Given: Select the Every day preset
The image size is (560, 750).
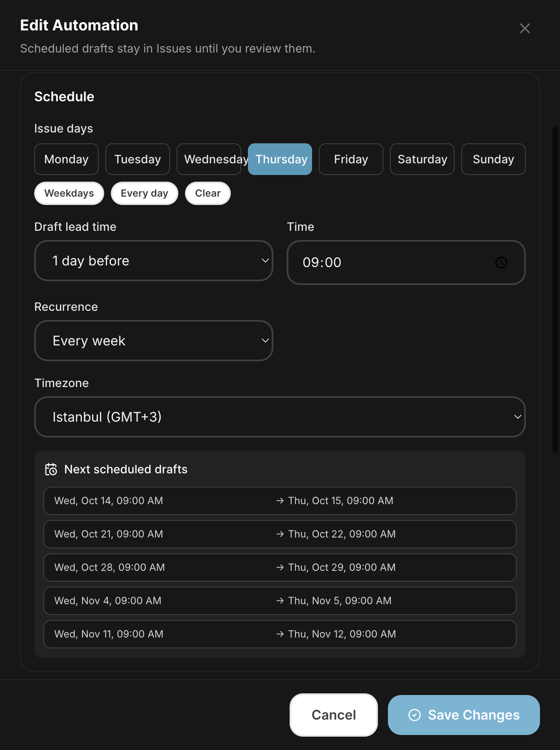Looking at the screenshot, I should click(x=145, y=193).
